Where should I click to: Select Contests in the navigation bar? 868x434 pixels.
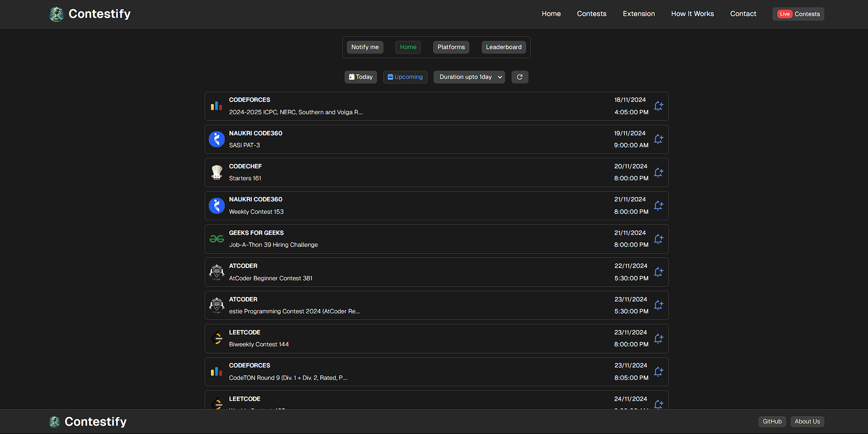point(591,14)
